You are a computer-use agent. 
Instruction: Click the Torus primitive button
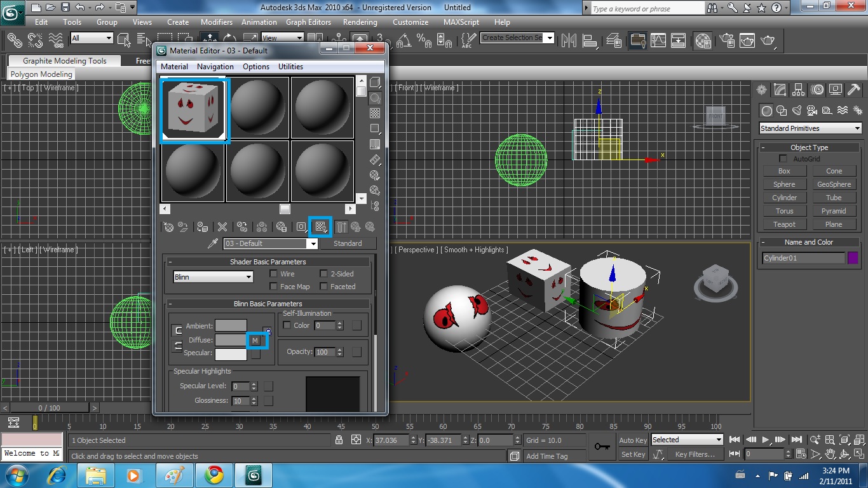[x=784, y=211]
